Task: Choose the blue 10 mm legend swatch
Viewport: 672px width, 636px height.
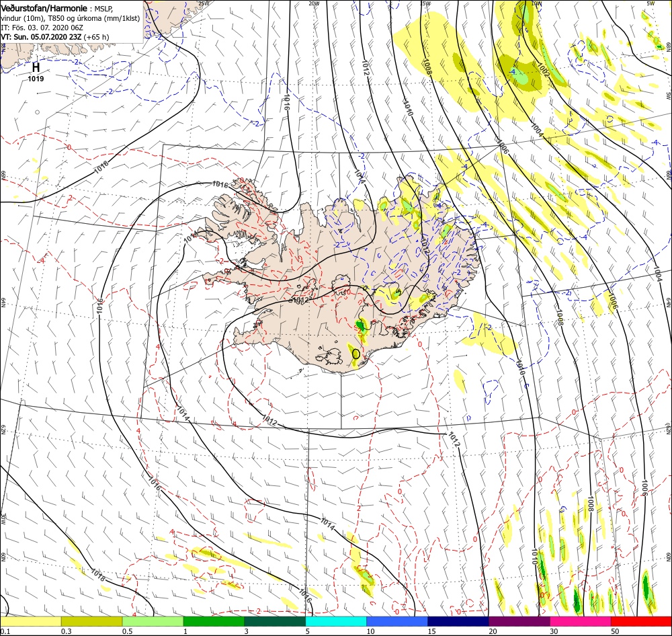Action: point(397,621)
